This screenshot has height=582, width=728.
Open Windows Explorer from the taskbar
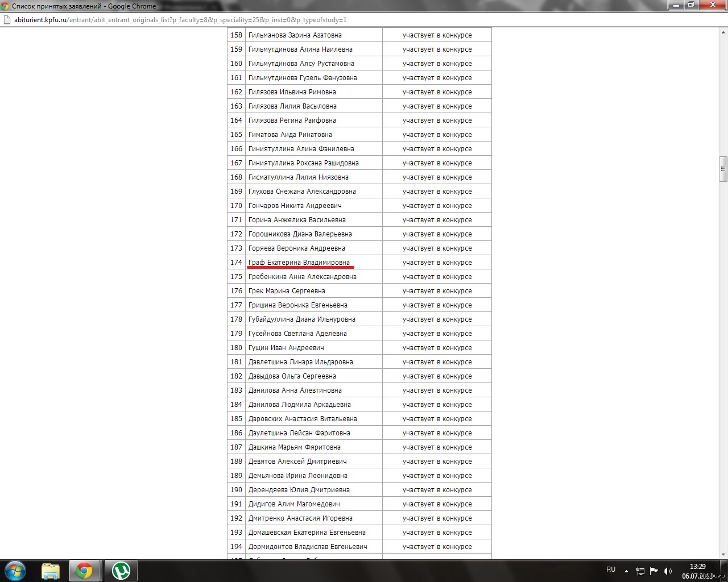[x=51, y=571]
